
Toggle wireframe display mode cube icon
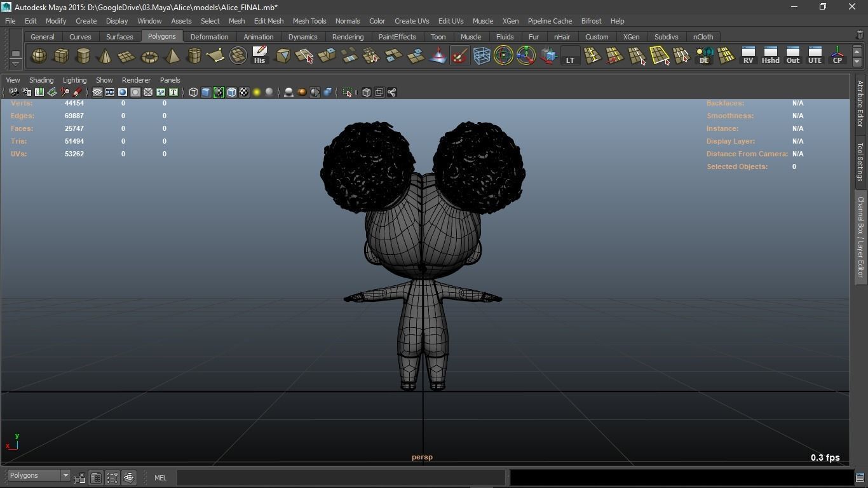click(x=193, y=92)
